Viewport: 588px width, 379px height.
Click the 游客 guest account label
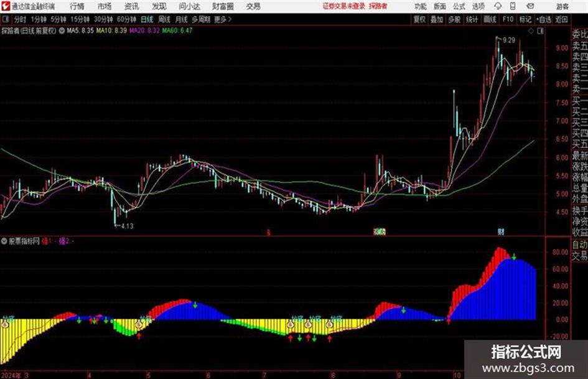click(x=562, y=6)
